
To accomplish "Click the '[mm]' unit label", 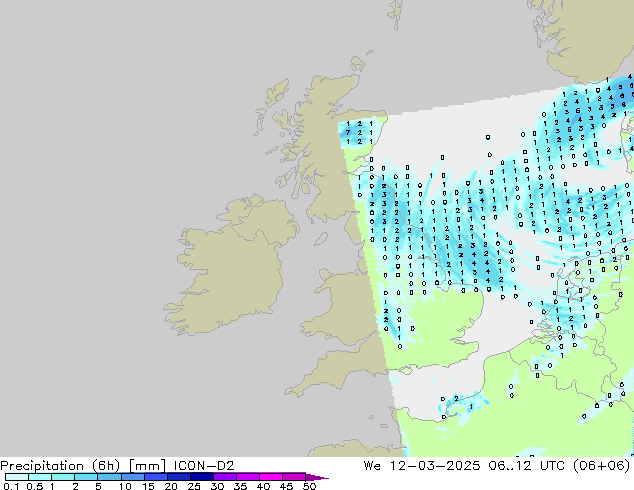I will pyautogui.click(x=147, y=466).
